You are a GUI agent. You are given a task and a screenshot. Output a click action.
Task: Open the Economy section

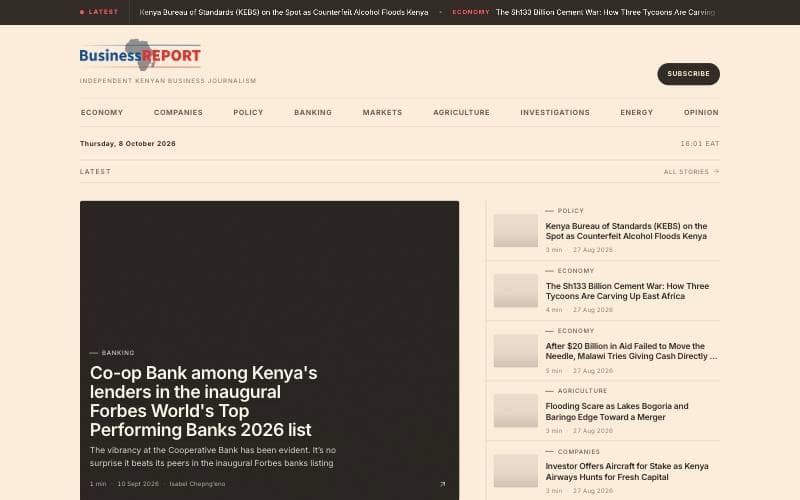102,112
